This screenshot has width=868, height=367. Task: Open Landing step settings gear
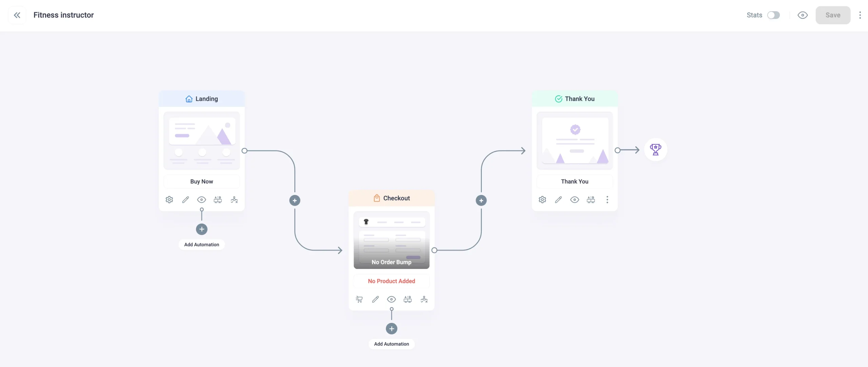[169, 200]
